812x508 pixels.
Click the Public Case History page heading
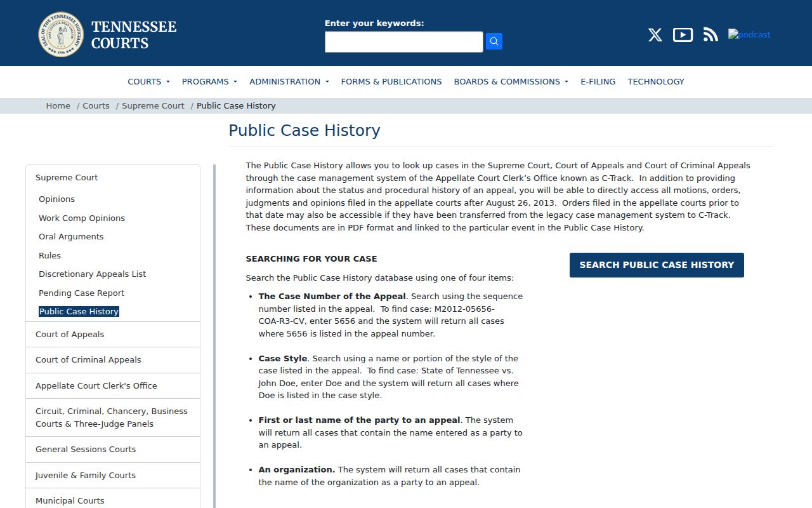coord(304,131)
